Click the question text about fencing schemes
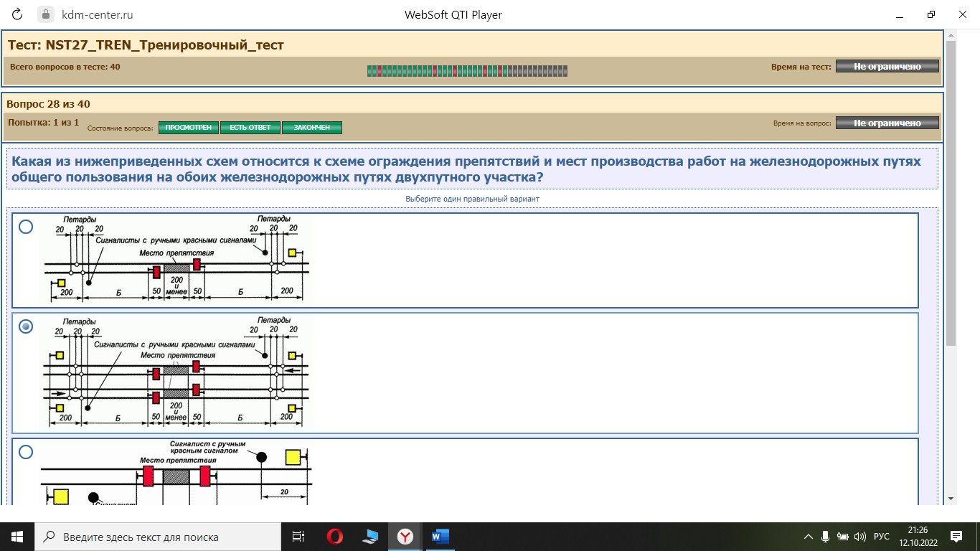The height and width of the screenshot is (551, 980). tap(466, 169)
